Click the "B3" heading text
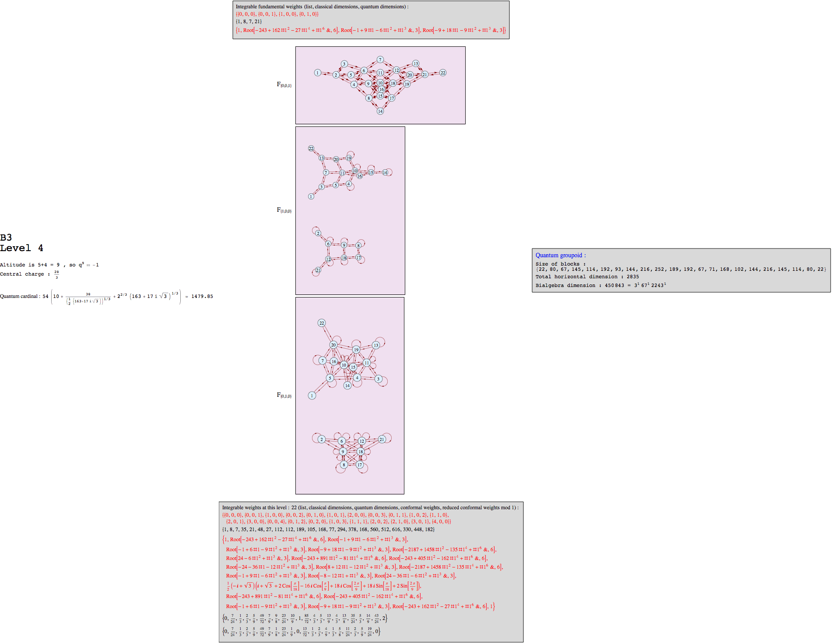The width and height of the screenshot is (835, 644). point(6,238)
